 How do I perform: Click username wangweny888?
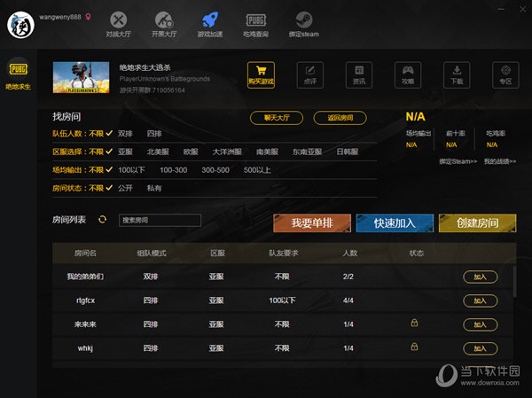(x=60, y=17)
